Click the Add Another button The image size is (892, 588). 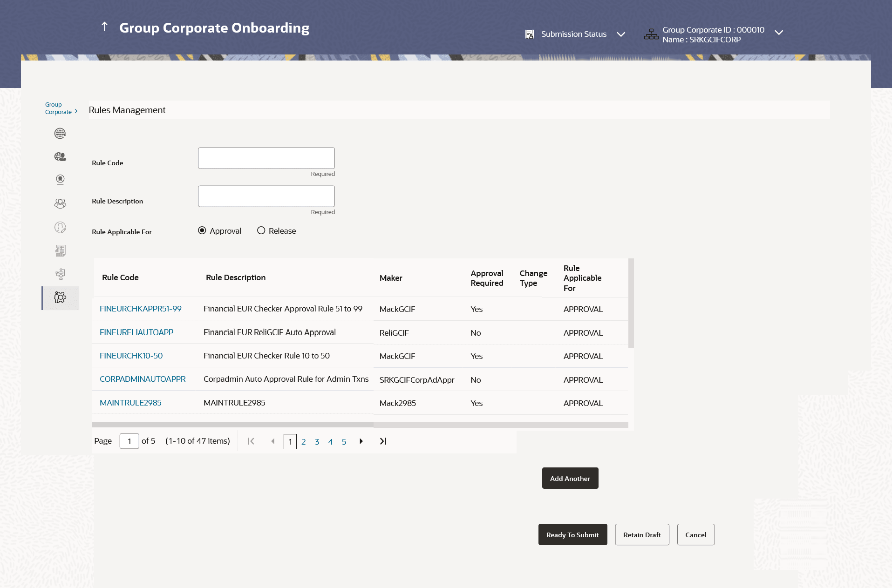570,478
